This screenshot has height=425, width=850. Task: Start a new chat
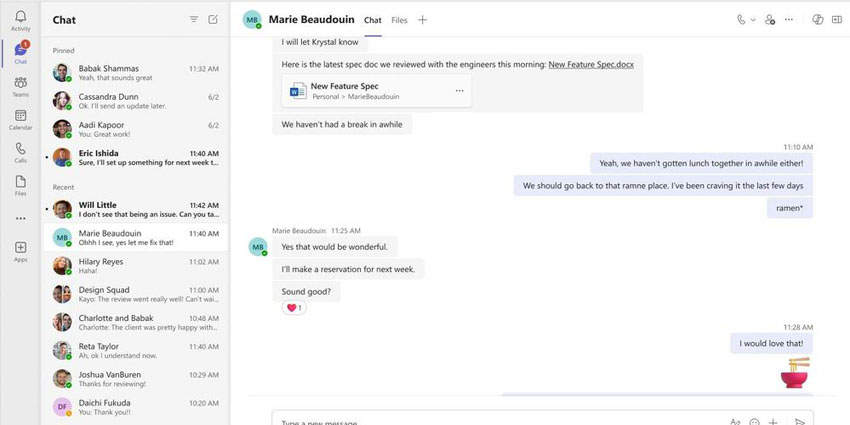pos(213,20)
